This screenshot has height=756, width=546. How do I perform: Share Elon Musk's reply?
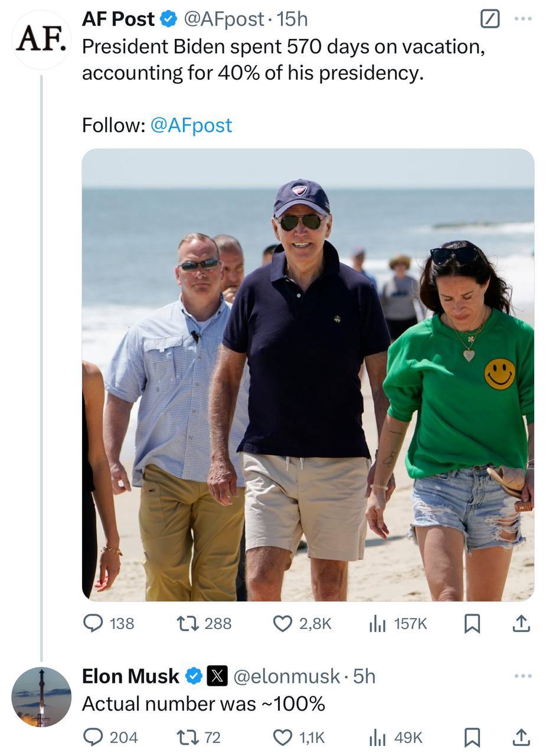click(521, 737)
